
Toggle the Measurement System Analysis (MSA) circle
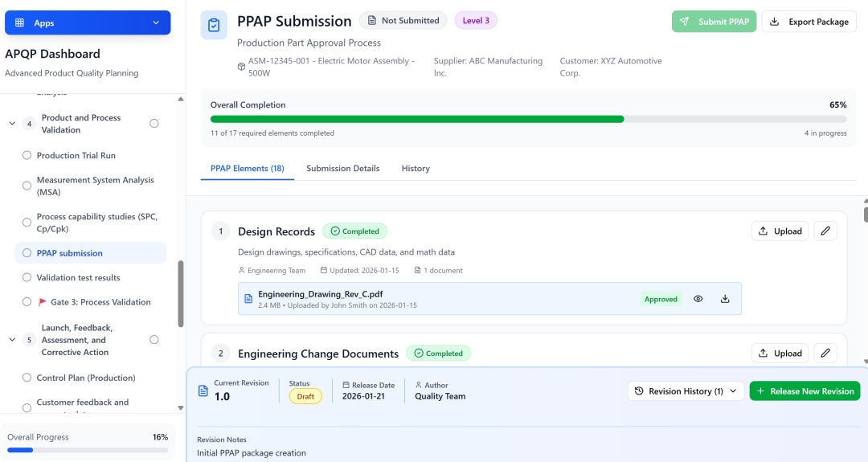pyautogui.click(x=27, y=186)
